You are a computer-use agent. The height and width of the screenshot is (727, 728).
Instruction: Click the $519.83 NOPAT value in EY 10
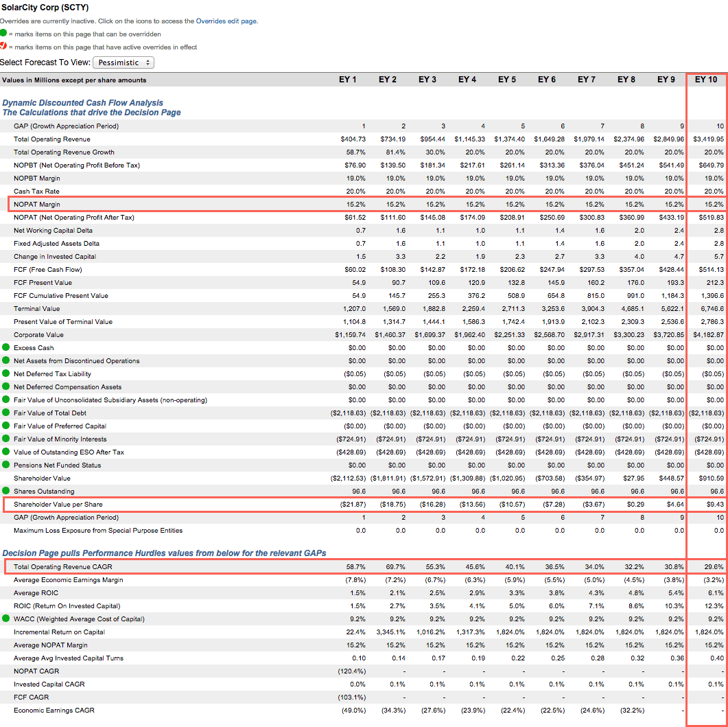click(712, 217)
